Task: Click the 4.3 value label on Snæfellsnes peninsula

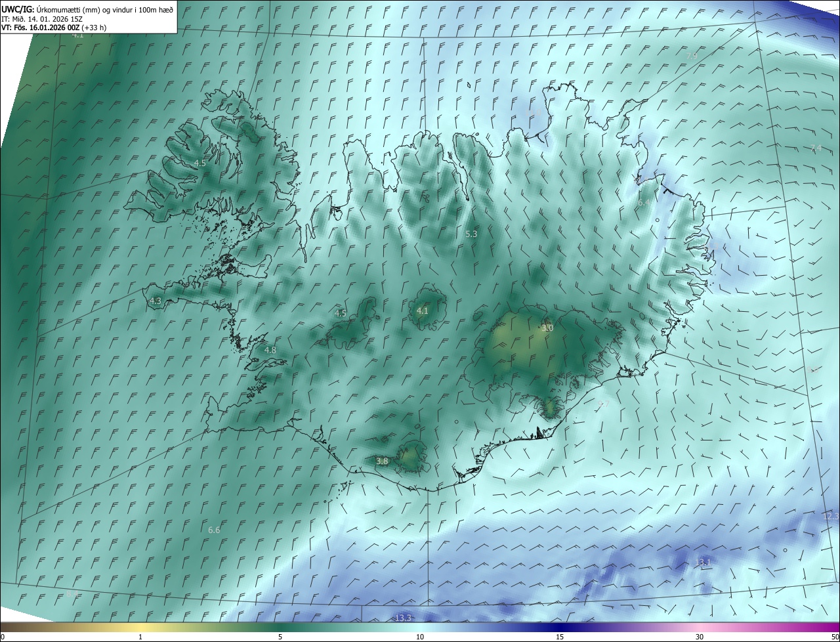Action: click(x=156, y=301)
